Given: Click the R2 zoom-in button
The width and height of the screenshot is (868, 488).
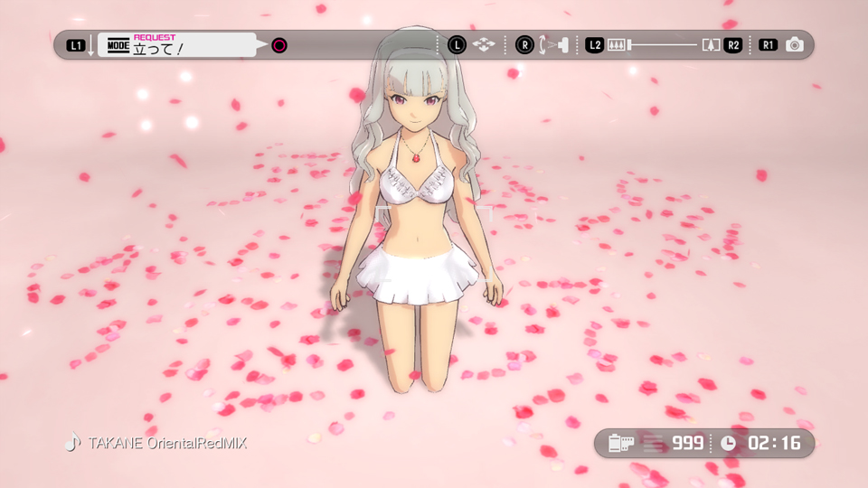Looking at the screenshot, I should point(733,45).
